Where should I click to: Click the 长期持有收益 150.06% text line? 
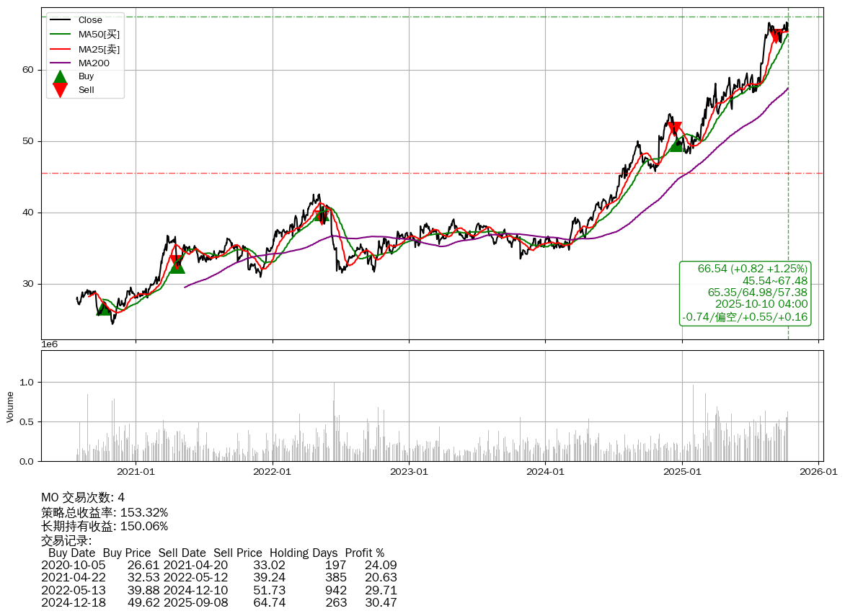pos(105,526)
